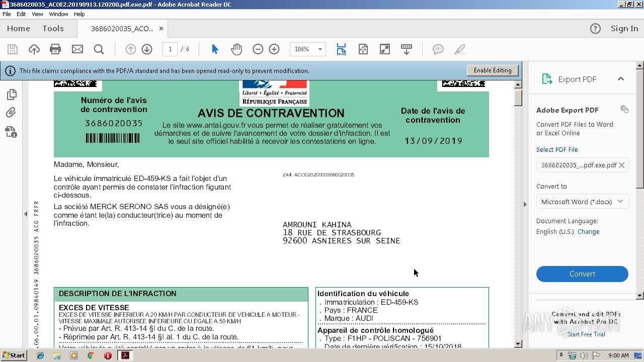Remove selected PDF file with X
Image resolution: width=644 pixels, height=362 pixels.
click(x=622, y=165)
